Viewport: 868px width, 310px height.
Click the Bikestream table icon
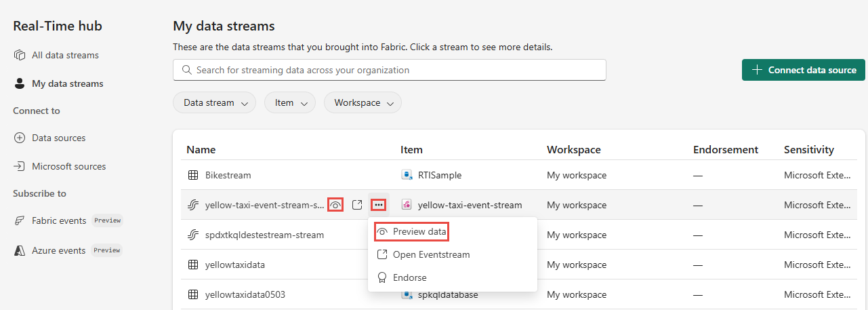click(192, 175)
